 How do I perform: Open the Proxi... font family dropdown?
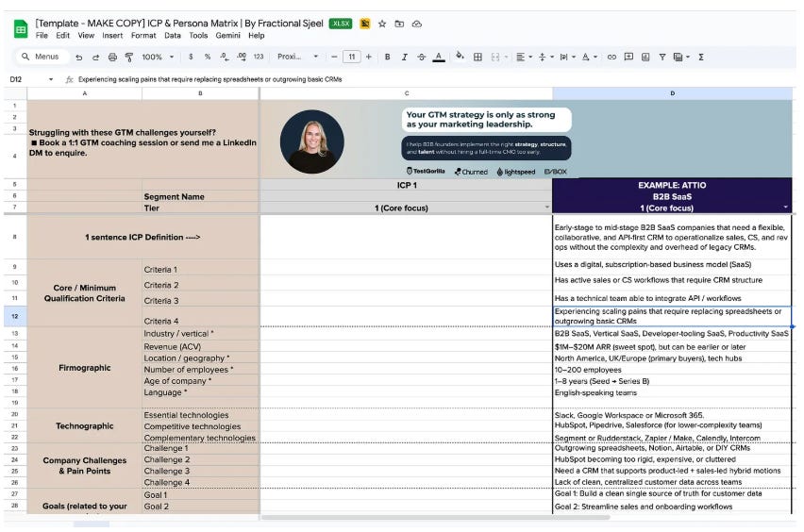point(298,57)
